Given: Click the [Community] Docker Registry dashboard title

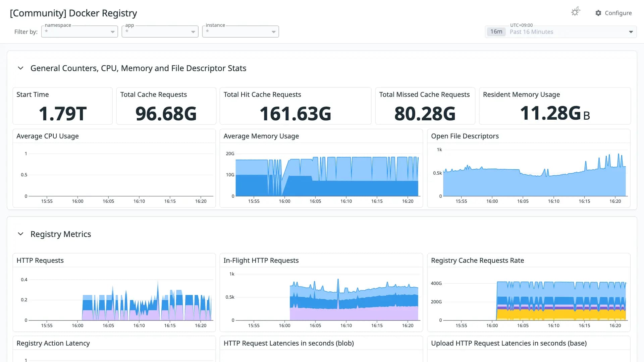Looking at the screenshot, I should click(x=73, y=13).
